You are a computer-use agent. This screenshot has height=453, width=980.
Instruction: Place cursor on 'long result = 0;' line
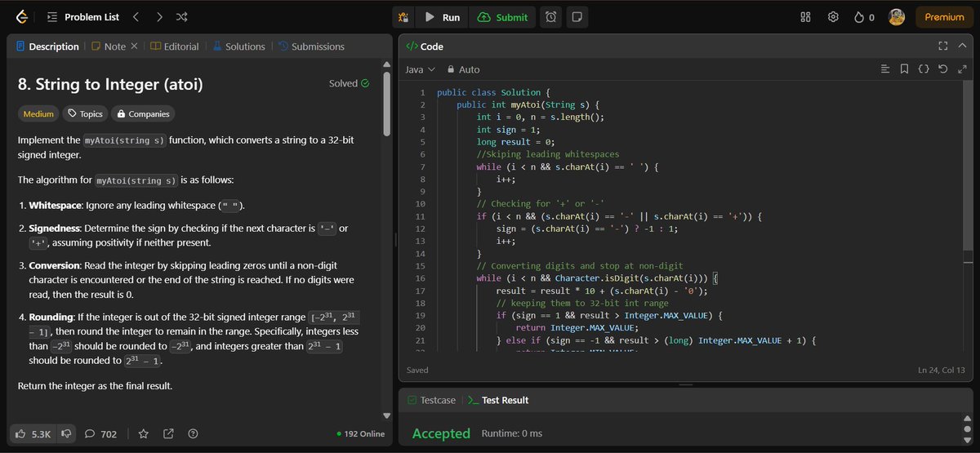tap(516, 142)
